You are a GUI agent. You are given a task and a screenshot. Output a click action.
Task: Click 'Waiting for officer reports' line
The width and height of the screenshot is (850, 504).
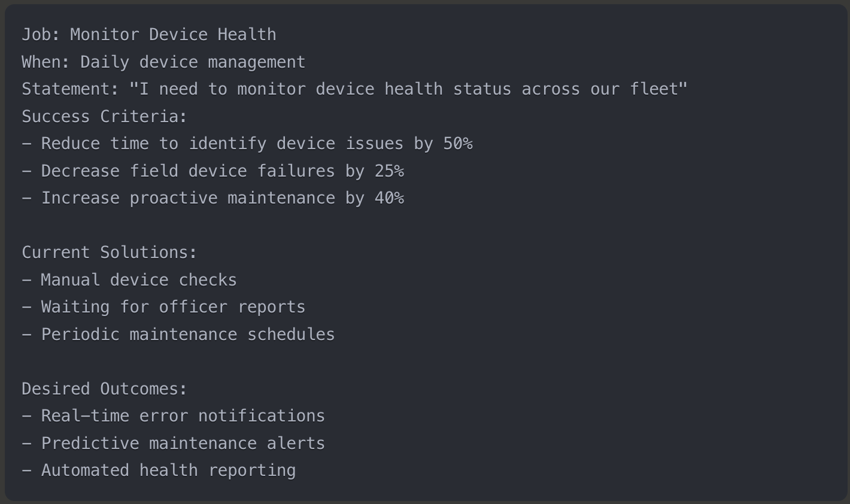(x=163, y=307)
